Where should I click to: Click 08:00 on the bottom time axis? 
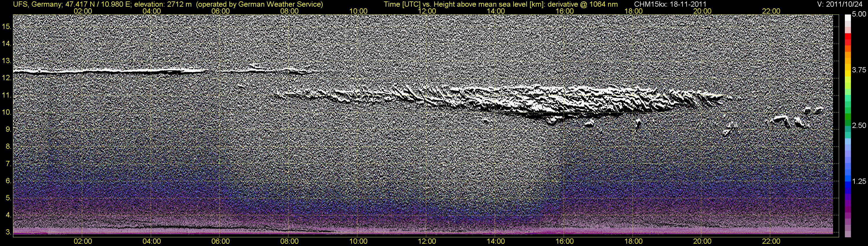(289, 241)
